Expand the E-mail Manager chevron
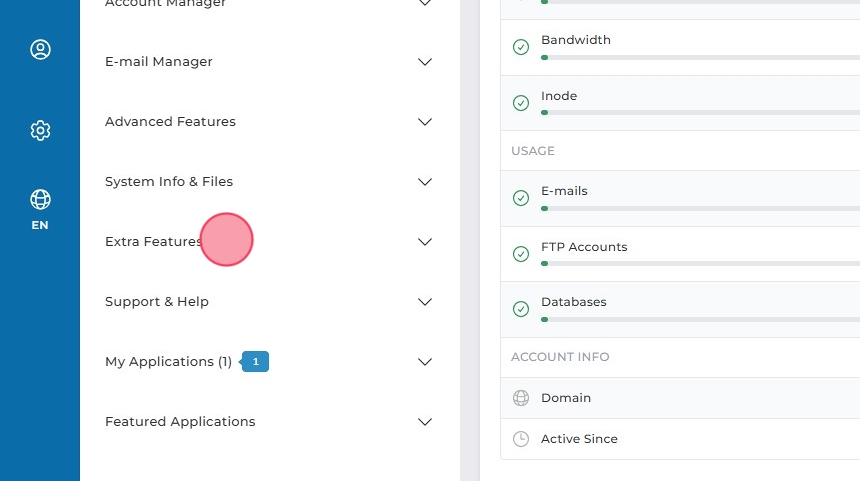Image resolution: width=860 pixels, height=481 pixels. [425, 62]
